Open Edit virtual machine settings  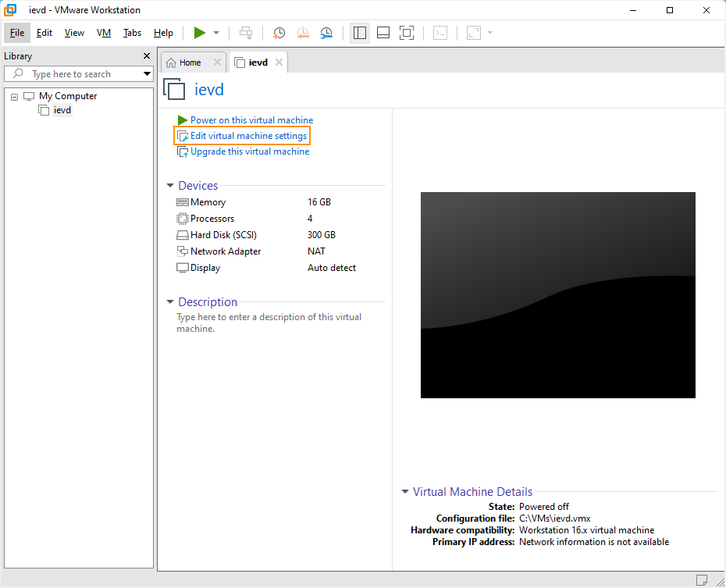(242, 135)
